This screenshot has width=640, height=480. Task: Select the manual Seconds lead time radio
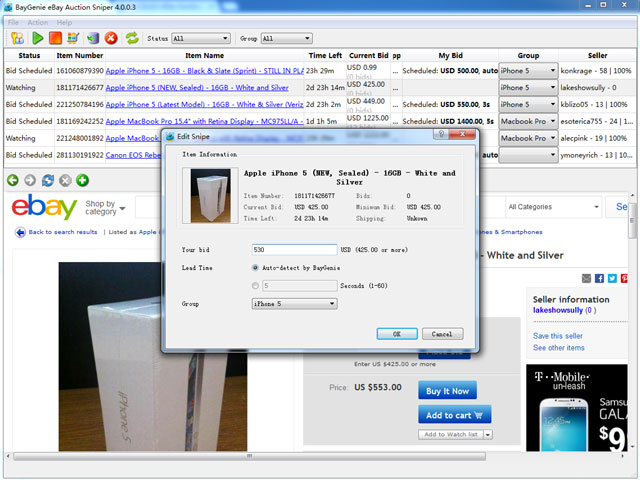pyautogui.click(x=256, y=286)
